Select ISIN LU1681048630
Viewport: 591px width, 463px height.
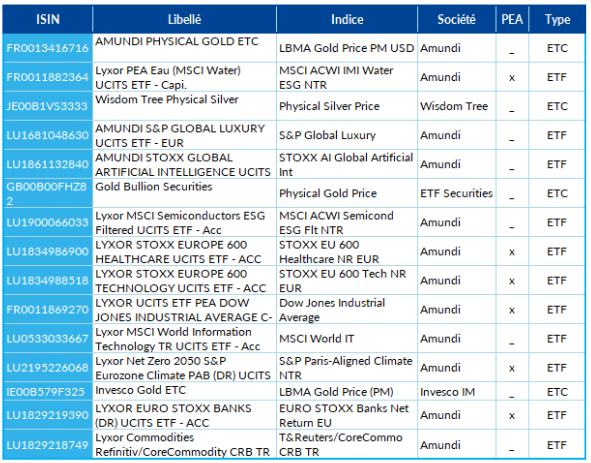coord(47,135)
